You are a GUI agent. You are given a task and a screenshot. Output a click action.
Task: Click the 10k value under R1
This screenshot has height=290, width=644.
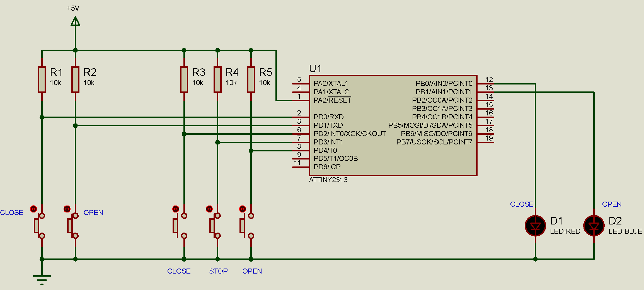(x=55, y=83)
